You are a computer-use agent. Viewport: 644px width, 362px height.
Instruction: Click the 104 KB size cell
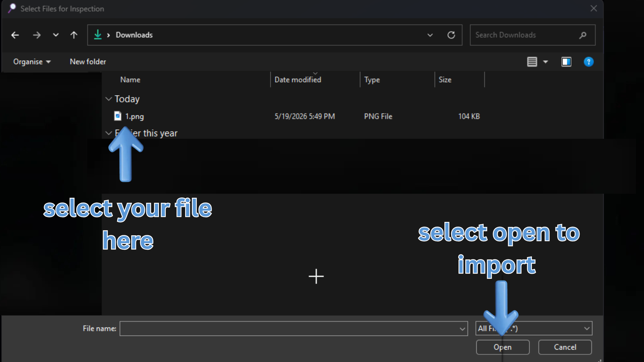coord(469,116)
